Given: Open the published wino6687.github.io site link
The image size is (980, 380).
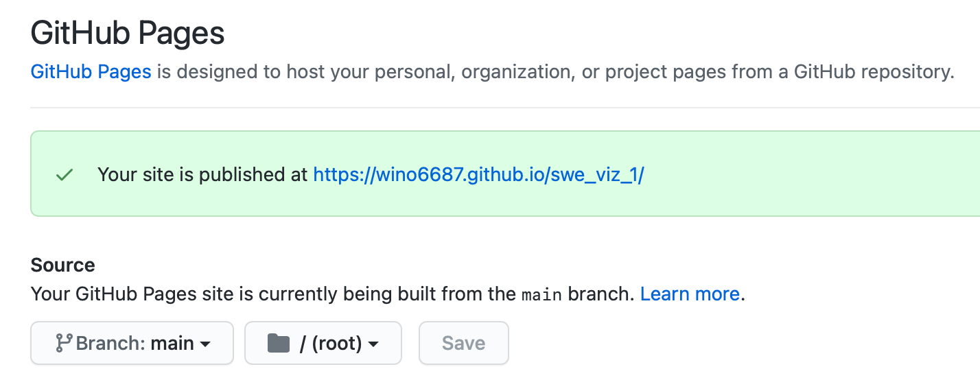Looking at the screenshot, I should coord(478,175).
